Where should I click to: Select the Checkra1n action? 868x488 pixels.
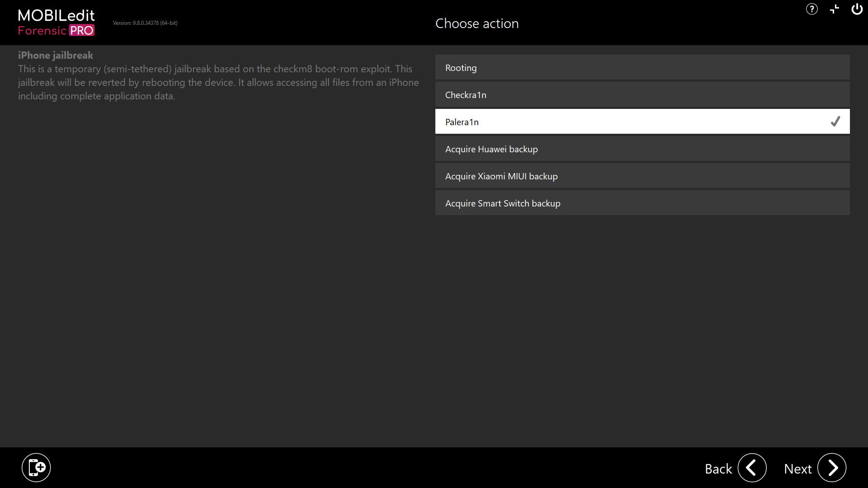coord(642,94)
